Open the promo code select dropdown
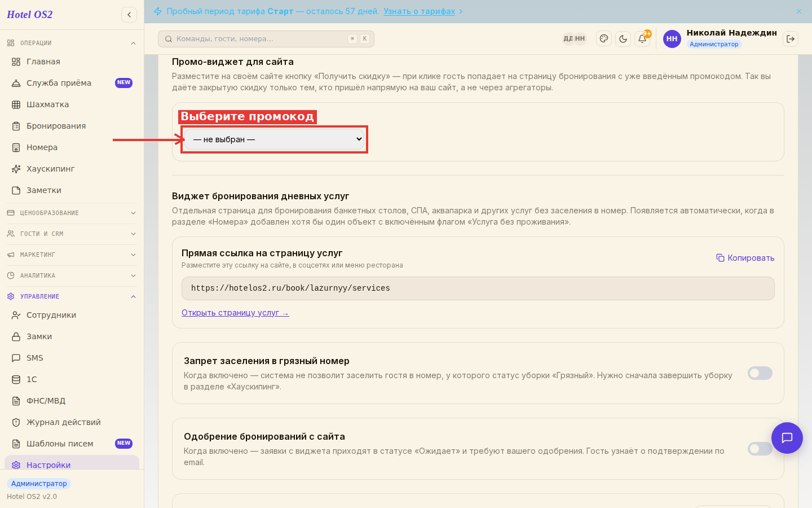Screen dimensions: 812x508 [x=274, y=139]
